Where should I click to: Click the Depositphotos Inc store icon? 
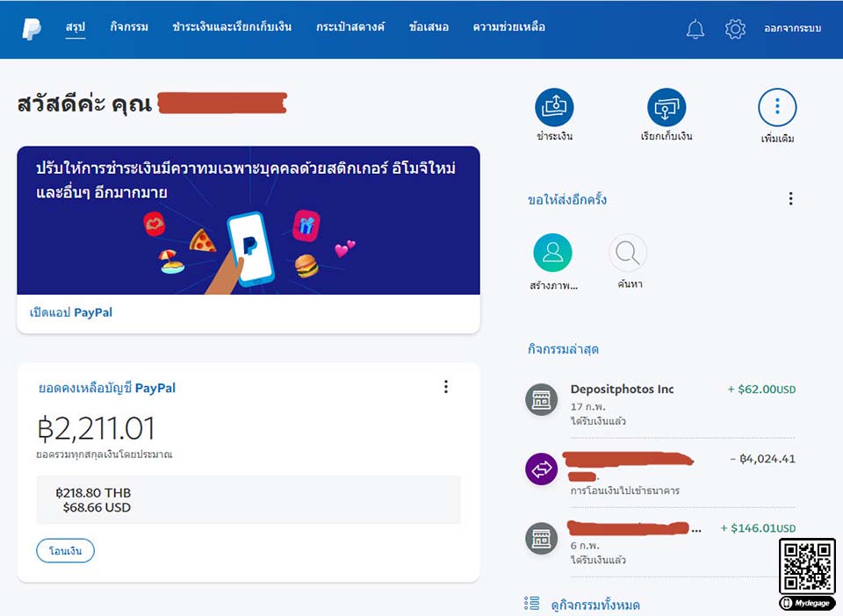click(542, 399)
